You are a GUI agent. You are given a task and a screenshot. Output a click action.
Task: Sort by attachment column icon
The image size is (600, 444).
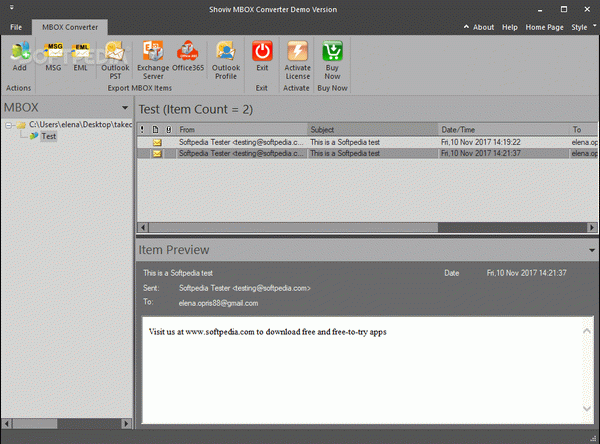point(168,129)
